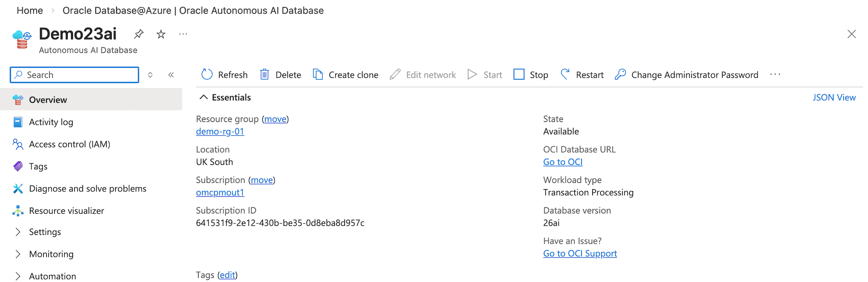Image resolution: width=868 pixels, height=282 pixels.
Task: Click Restart button label
Action: [x=590, y=75]
